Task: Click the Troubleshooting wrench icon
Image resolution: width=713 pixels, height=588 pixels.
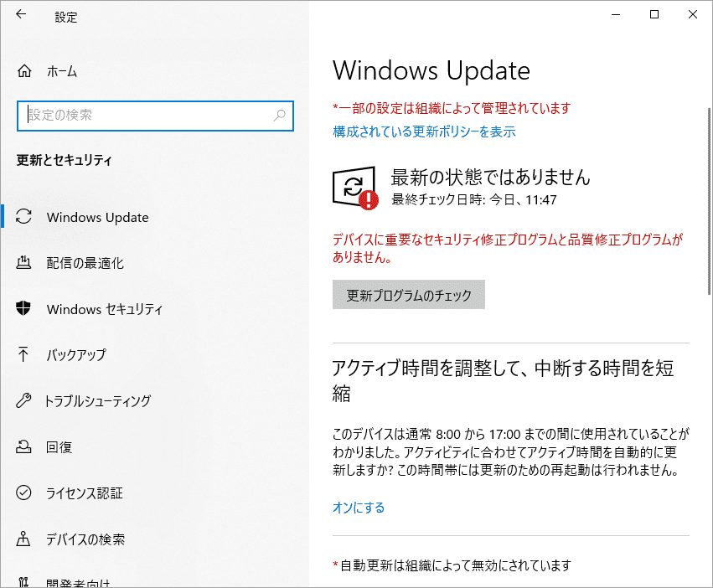Action: pos(23,400)
